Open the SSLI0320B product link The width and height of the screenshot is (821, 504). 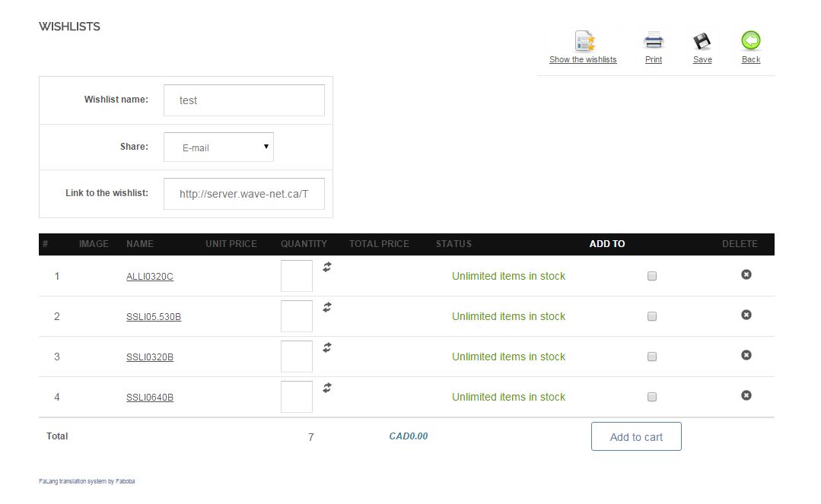(150, 357)
